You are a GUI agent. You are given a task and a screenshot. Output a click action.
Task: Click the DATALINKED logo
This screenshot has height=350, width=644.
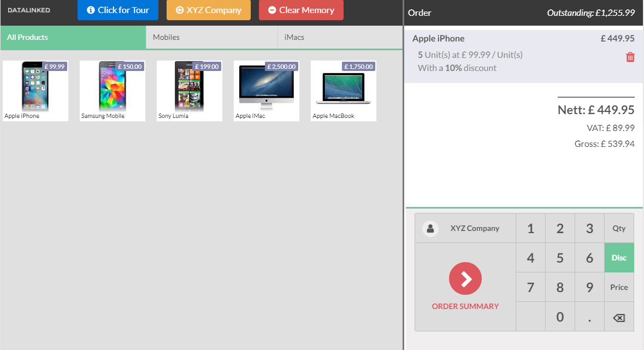coord(29,10)
